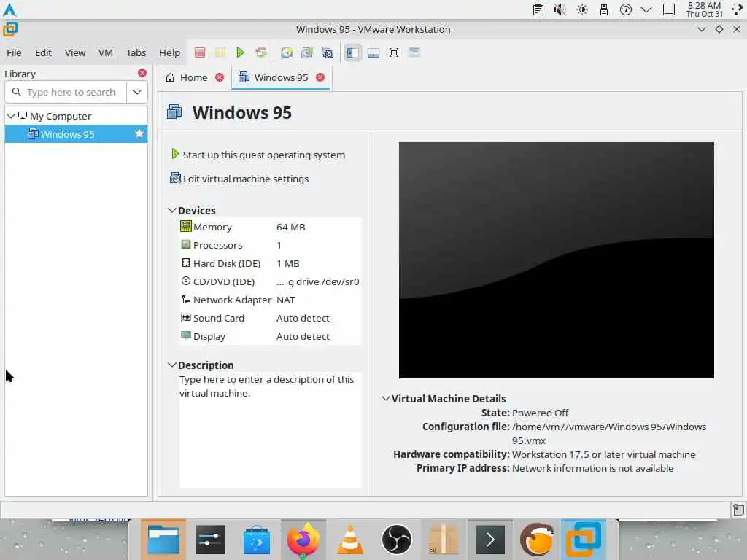Enter full screen mode via toolbar icon
This screenshot has width=747, height=560.
coord(393,52)
